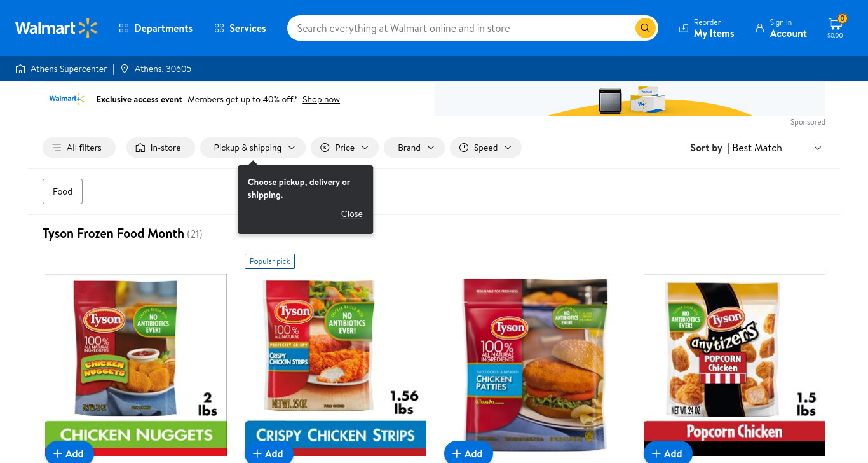868x463 pixels.
Task: Close the pickup and shipping tooltip
Action: point(351,214)
